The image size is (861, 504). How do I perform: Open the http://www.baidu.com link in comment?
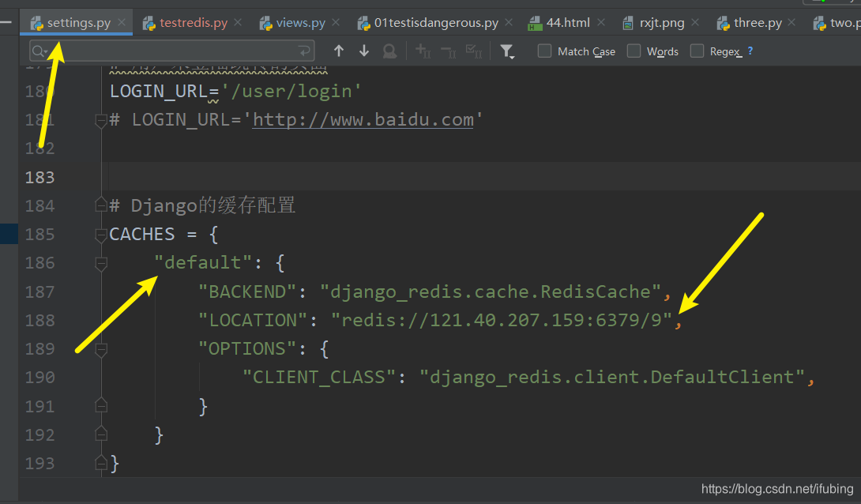[x=363, y=120]
